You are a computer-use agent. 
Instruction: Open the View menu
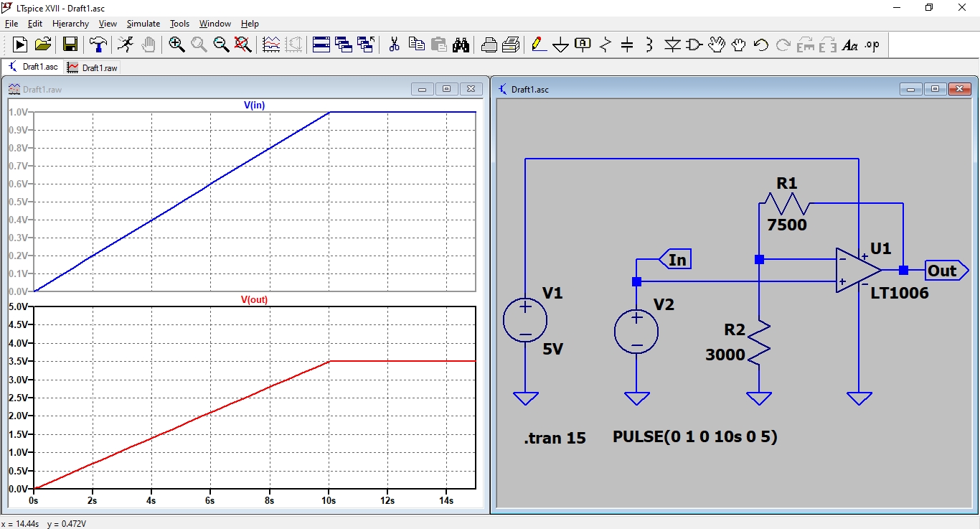[x=108, y=24]
